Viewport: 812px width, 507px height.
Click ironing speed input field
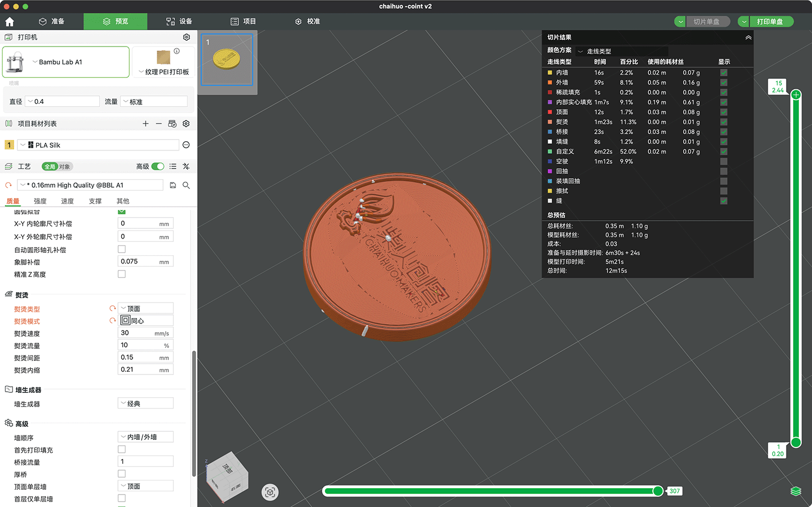click(146, 333)
